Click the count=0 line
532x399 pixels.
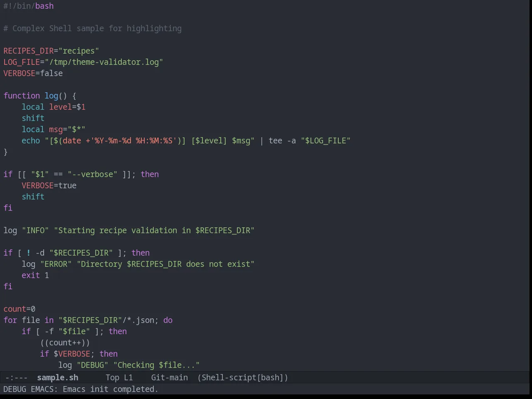[19, 309]
